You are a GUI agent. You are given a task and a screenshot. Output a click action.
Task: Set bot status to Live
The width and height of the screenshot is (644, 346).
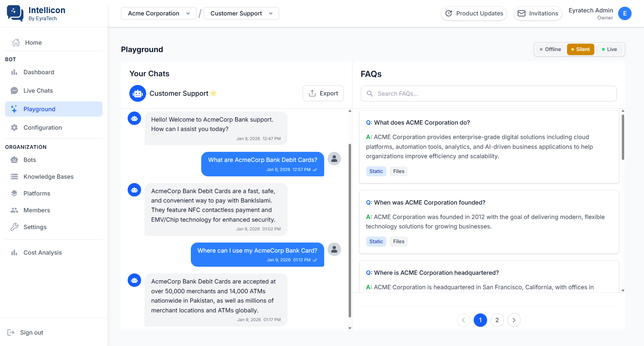(x=609, y=49)
